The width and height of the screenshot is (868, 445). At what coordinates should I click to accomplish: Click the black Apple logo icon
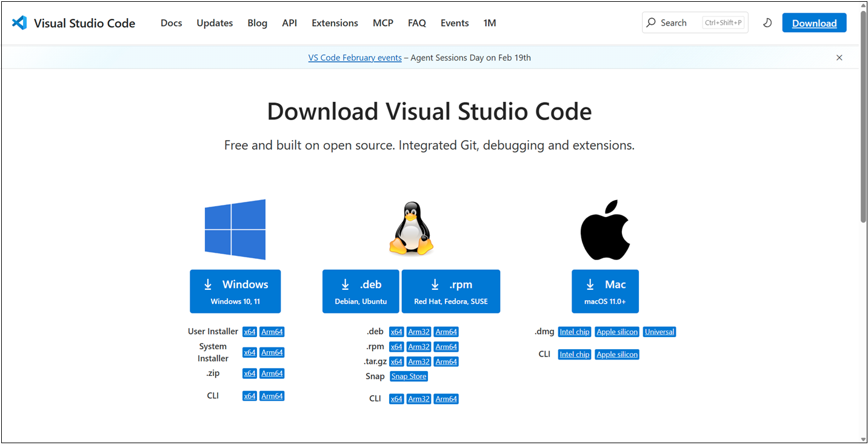click(x=605, y=229)
